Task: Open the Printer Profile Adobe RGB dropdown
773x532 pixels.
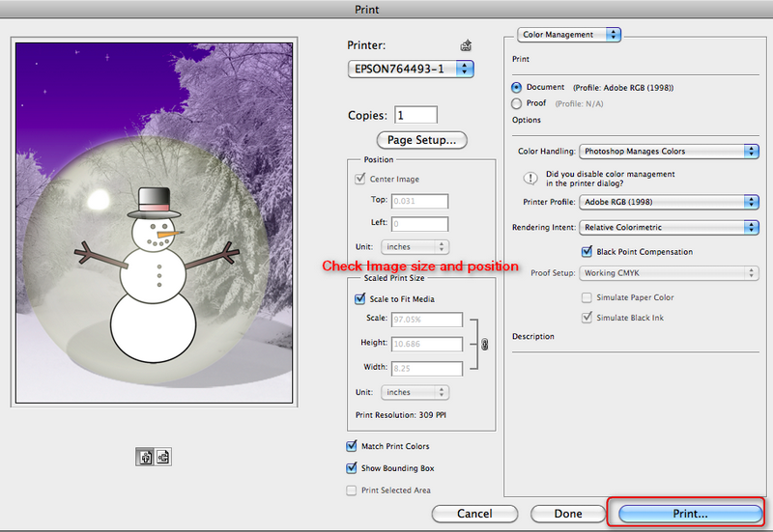Action: (668, 202)
